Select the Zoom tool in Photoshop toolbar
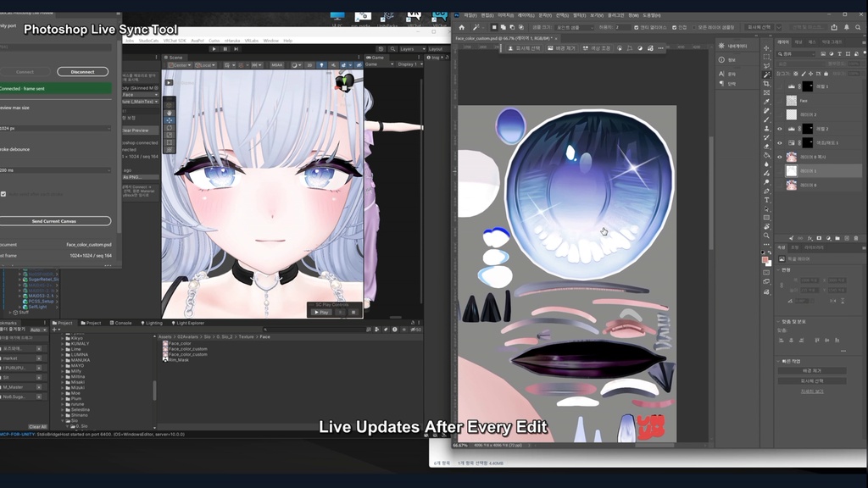 (766, 236)
